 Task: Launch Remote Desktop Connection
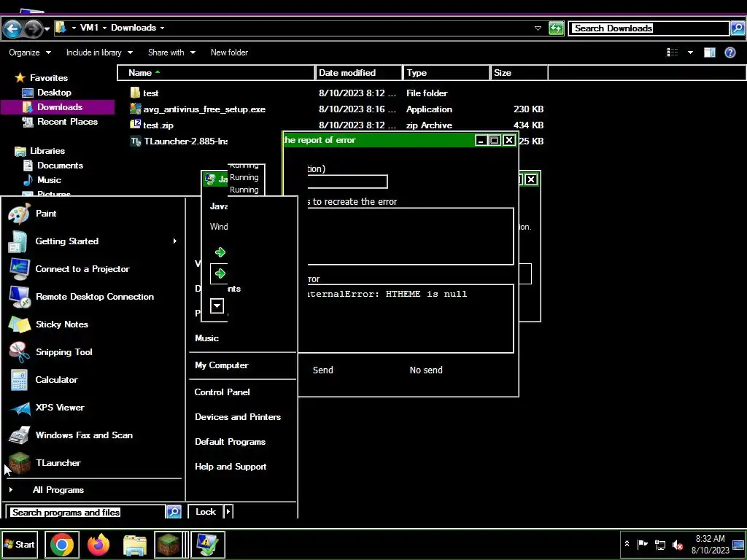94,297
